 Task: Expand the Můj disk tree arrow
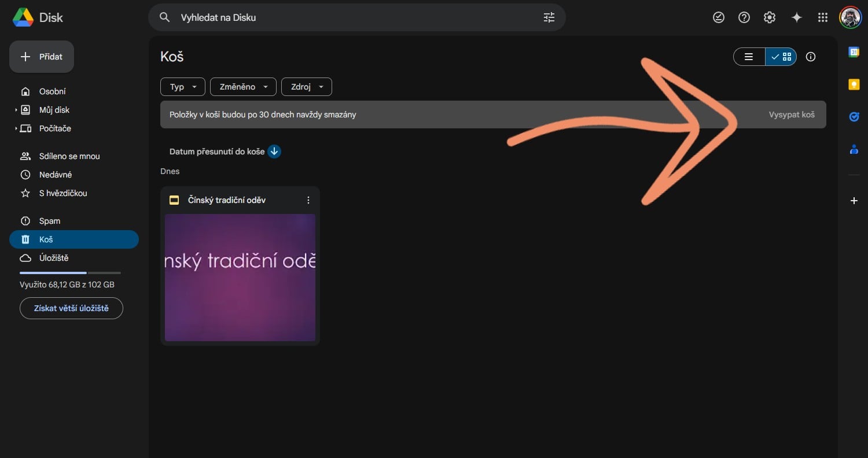tap(16, 110)
